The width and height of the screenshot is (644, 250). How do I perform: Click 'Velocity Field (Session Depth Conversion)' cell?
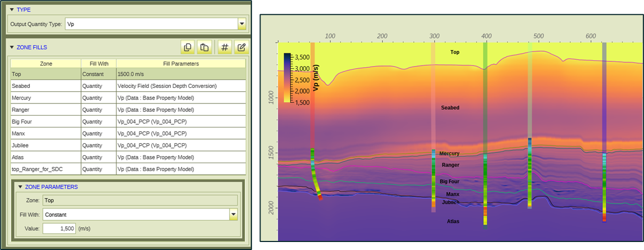[x=181, y=86]
